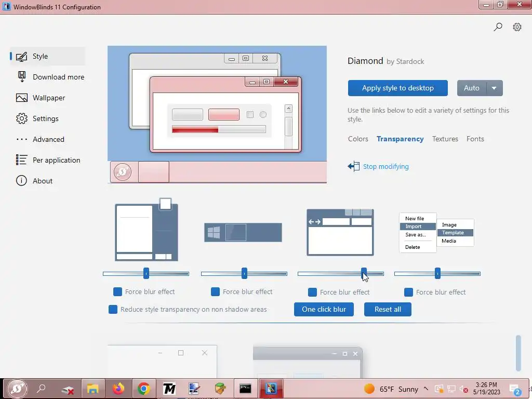Image resolution: width=532 pixels, height=399 pixels.
Task: Open the gear options in top-right corner
Action: pyautogui.click(x=517, y=27)
